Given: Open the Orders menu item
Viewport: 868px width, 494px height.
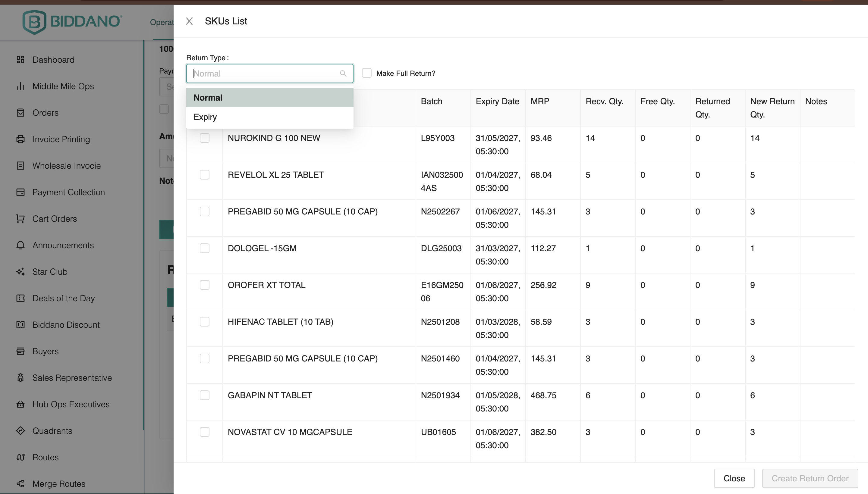Looking at the screenshot, I should [x=46, y=113].
